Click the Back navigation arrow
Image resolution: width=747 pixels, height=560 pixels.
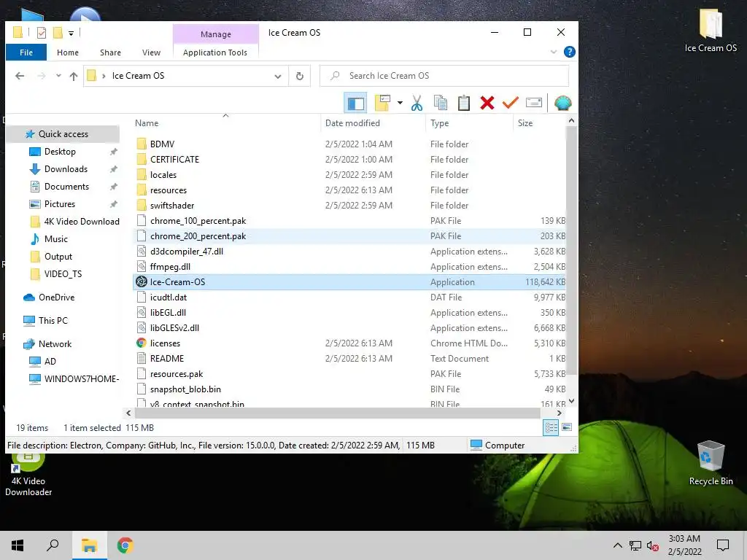[20, 76]
